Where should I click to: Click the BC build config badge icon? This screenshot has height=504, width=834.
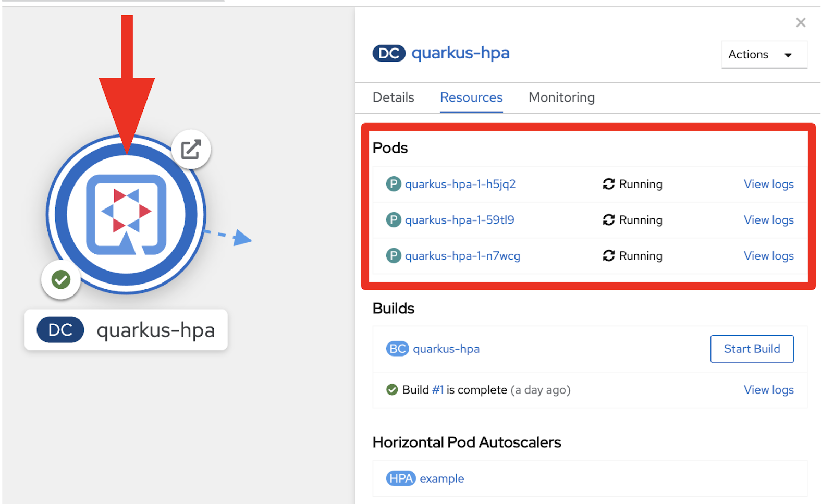pyautogui.click(x=397, y=349)
